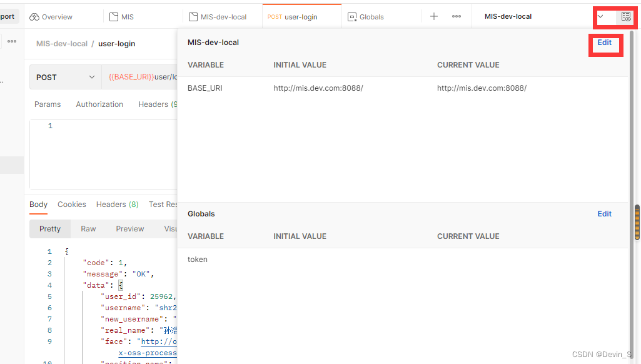Open the Authorization tab

[99, 104]
